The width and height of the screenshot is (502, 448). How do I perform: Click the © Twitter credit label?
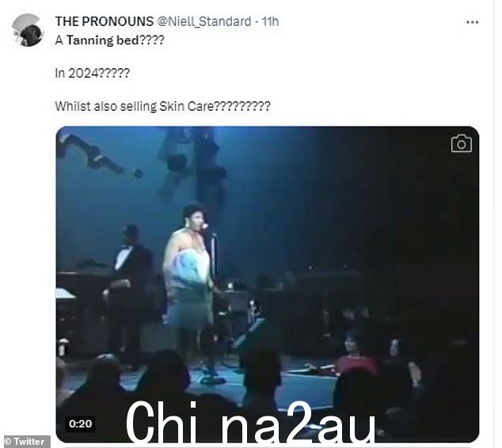pyautogui.click(x=25, y=442)
